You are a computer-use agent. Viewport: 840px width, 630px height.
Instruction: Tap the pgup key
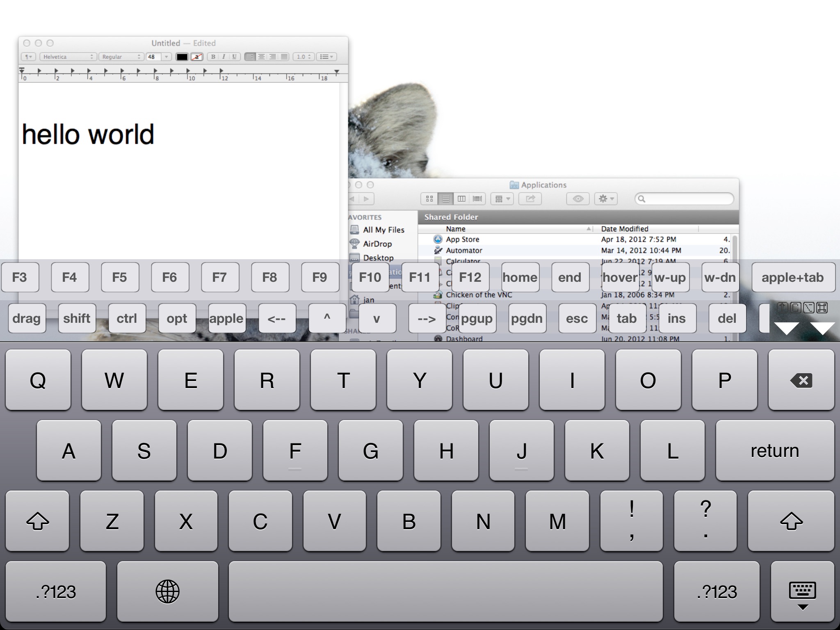tap(477, 318)
